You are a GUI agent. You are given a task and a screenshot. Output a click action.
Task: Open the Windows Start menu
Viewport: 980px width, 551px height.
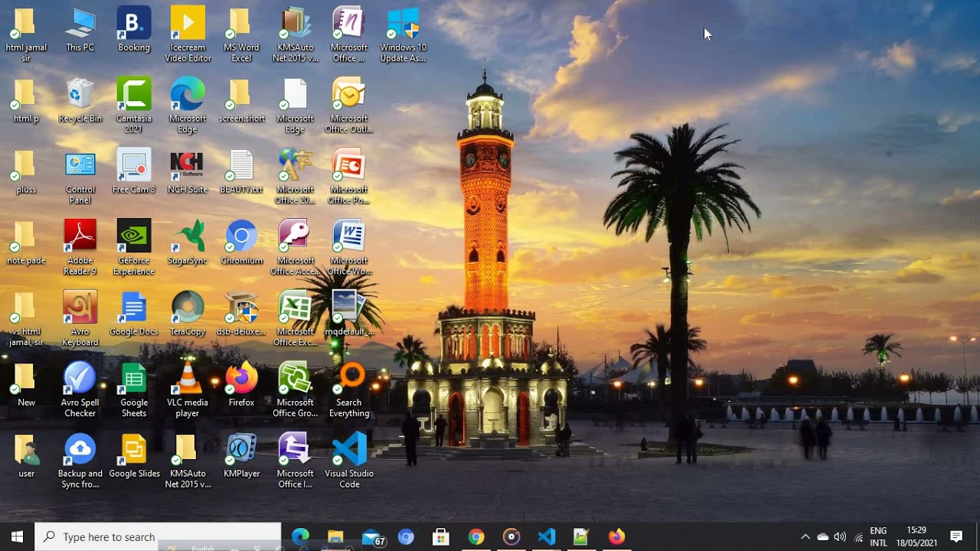[x=17, y=536]
